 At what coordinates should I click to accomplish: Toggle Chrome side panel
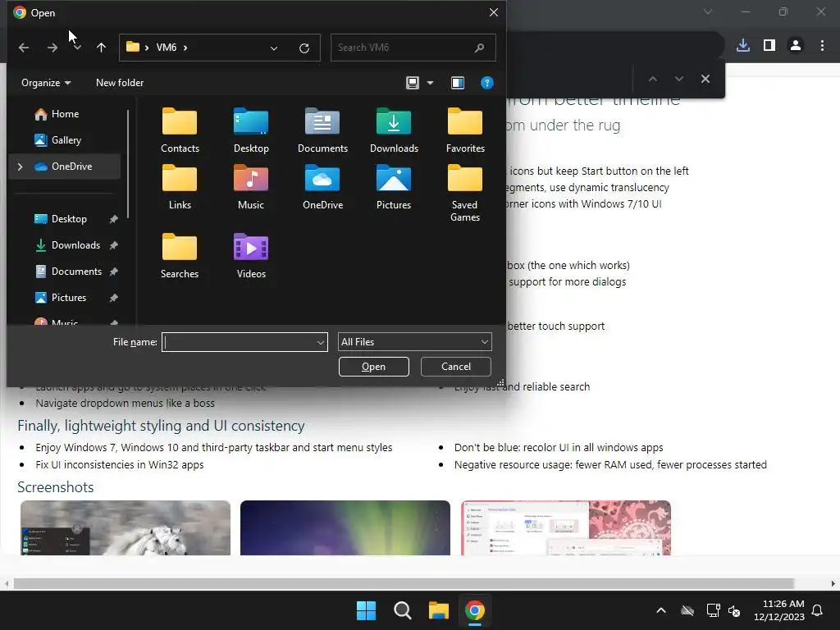769,46
